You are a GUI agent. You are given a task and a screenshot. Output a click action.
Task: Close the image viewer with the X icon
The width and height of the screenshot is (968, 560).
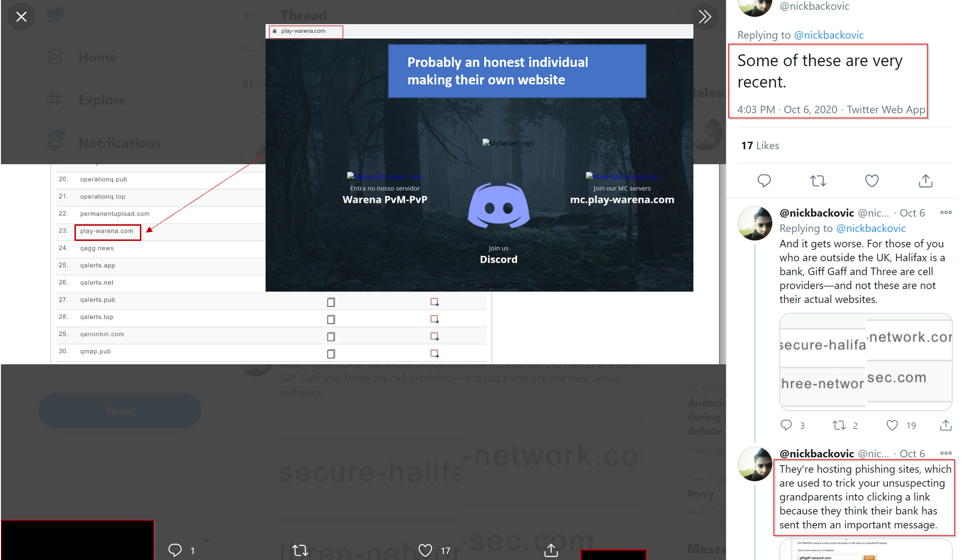coord(21,17)
